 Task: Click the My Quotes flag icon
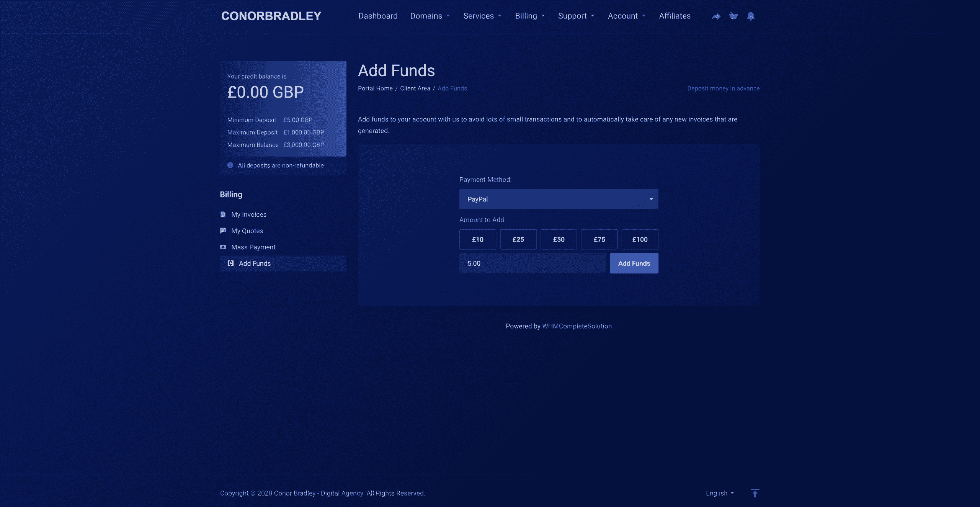coord(223,231)
